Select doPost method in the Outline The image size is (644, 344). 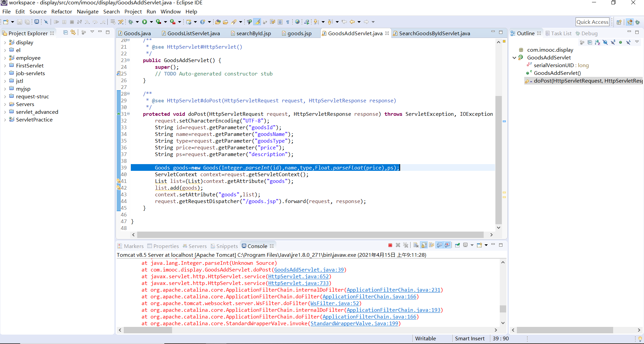pos(584,81)
